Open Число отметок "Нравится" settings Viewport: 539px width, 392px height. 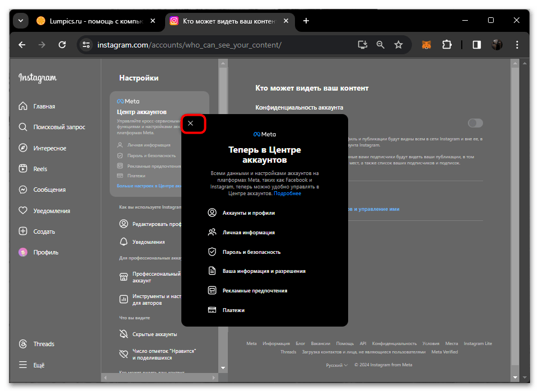(x=157, y=355)
